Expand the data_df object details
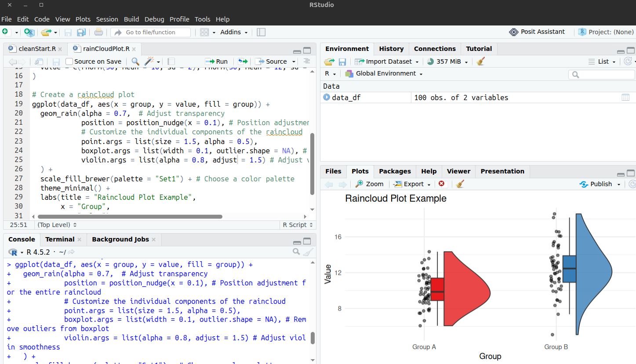The height and width of the screenshot is (364, 636). tap(327, 97)
